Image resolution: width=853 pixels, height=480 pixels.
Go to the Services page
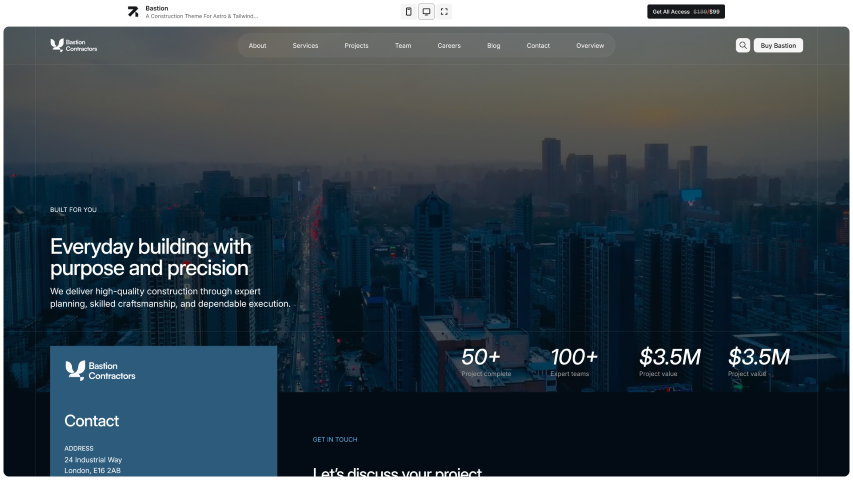305,45
